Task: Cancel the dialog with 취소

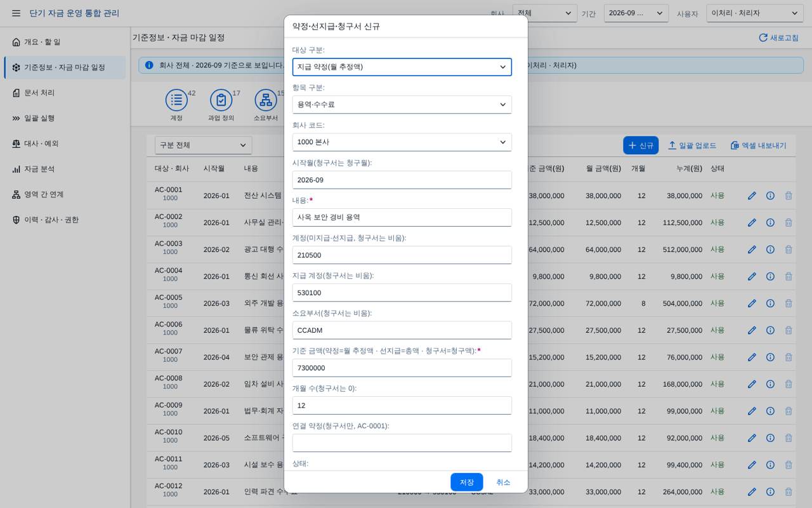Action: [503, 482]
